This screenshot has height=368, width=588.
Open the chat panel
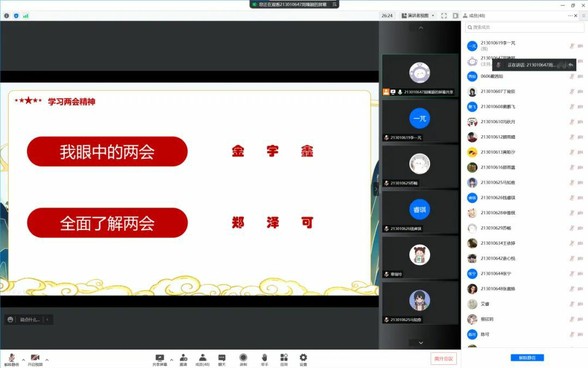coord(222,359)
